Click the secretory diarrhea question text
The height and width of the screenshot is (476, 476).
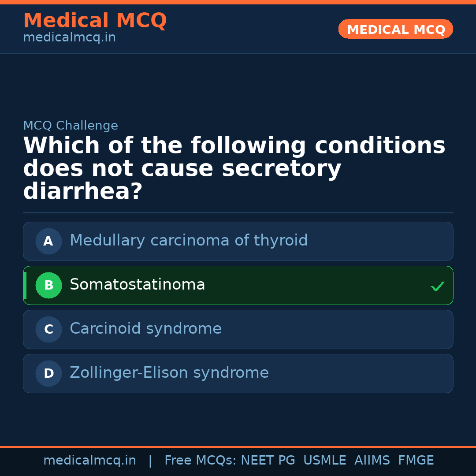234,169
